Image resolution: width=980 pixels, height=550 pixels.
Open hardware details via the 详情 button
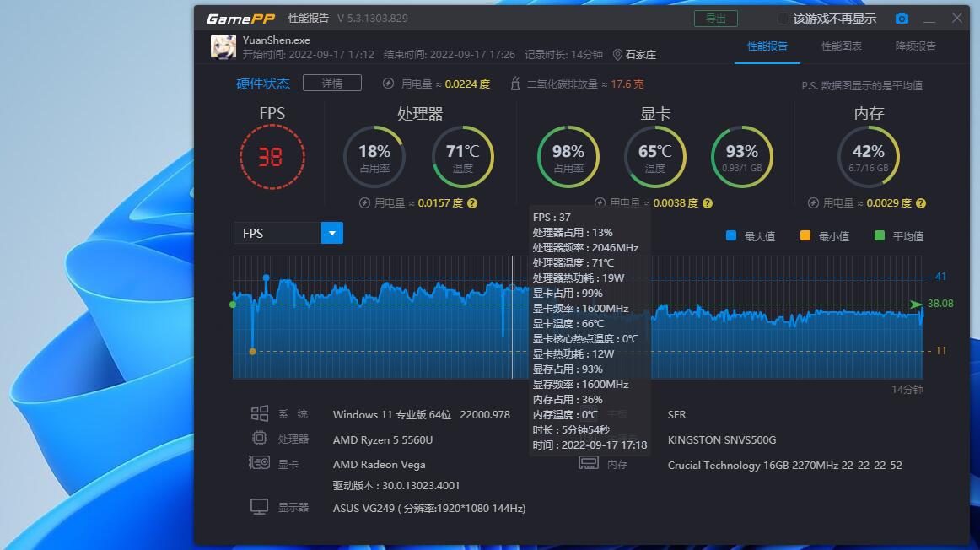(x=331, y=83)
